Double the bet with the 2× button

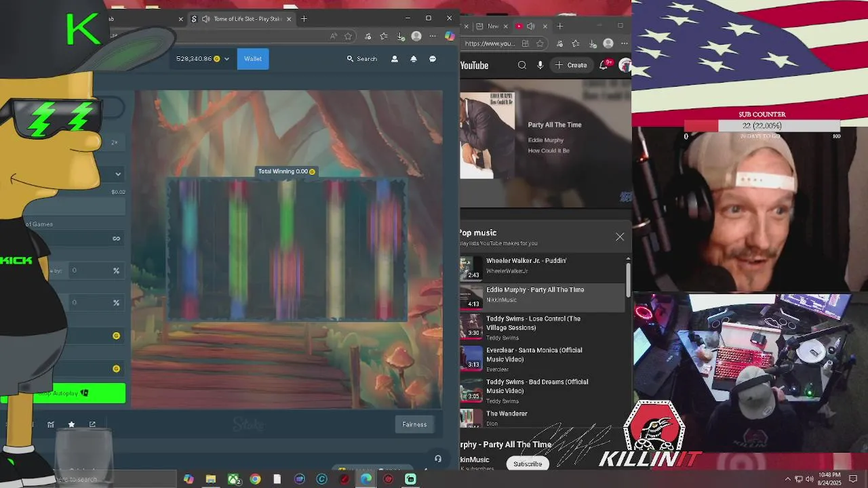point(115,142)
